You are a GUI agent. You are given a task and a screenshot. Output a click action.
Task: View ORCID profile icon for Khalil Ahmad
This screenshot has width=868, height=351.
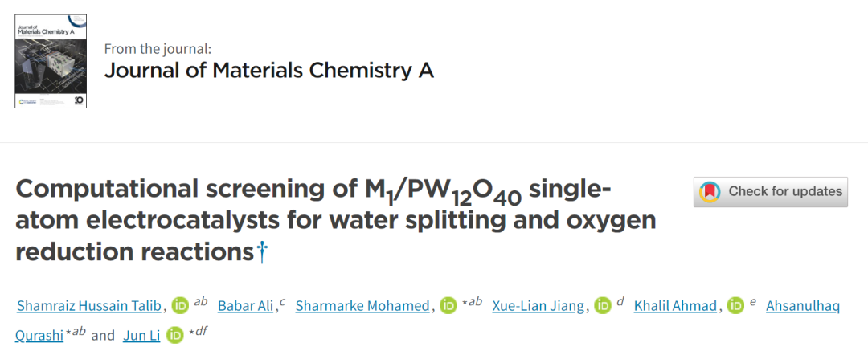coord(735,305)
